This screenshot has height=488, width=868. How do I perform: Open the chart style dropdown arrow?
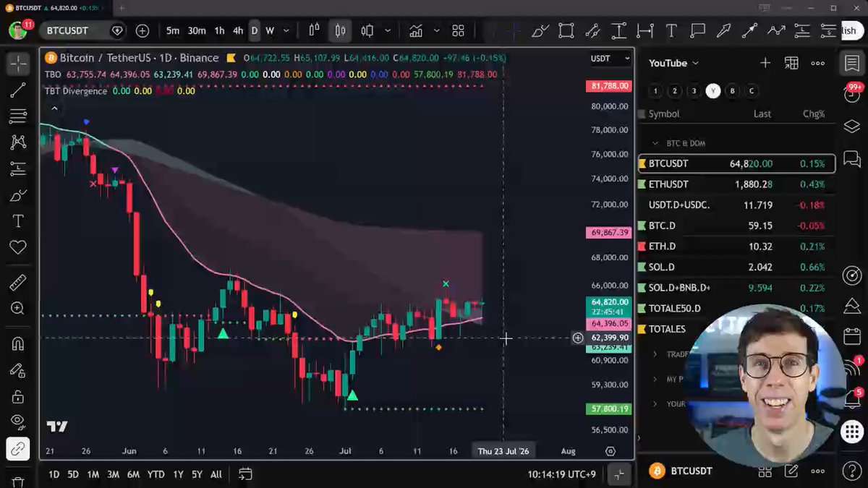[388, 31]
